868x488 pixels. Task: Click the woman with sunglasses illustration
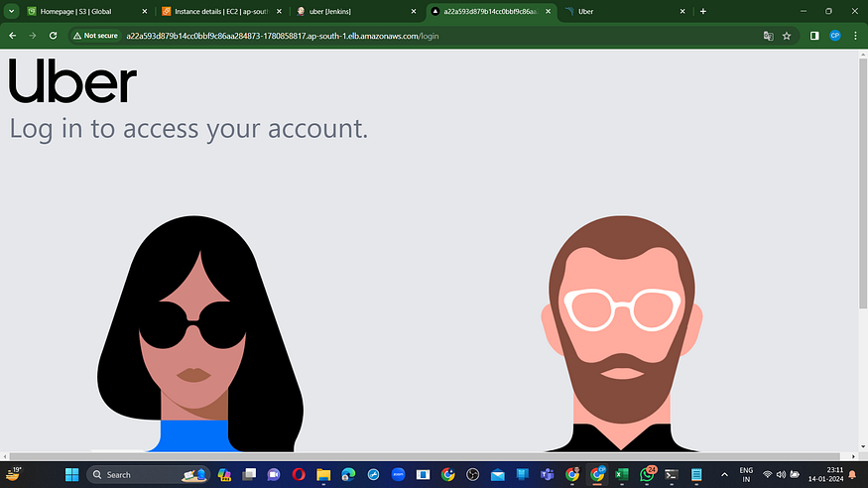coord(200,333)
